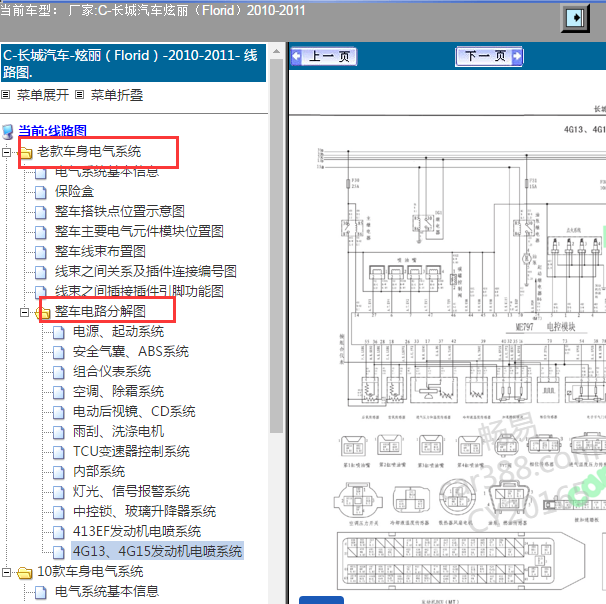Click document icon next to 电源、起动系统
Viewport: 606px width, 604px height.
(x=59, y=332)
